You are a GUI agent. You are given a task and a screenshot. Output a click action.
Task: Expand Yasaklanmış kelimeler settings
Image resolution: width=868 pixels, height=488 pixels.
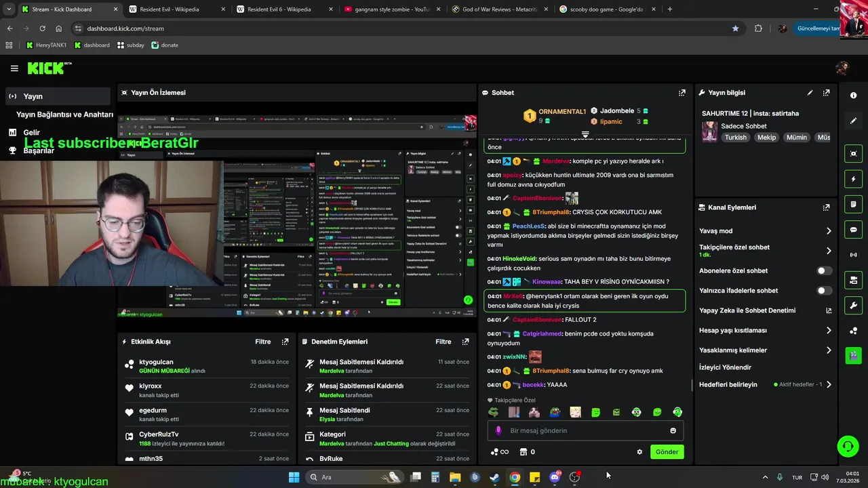click(x=829, y=350)
